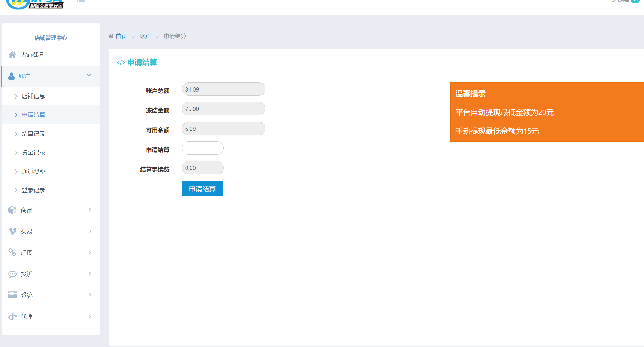Open 资金记录 in the sidebar
The width and height of the screenshot is (644, 347).
[x=33, y=152]
